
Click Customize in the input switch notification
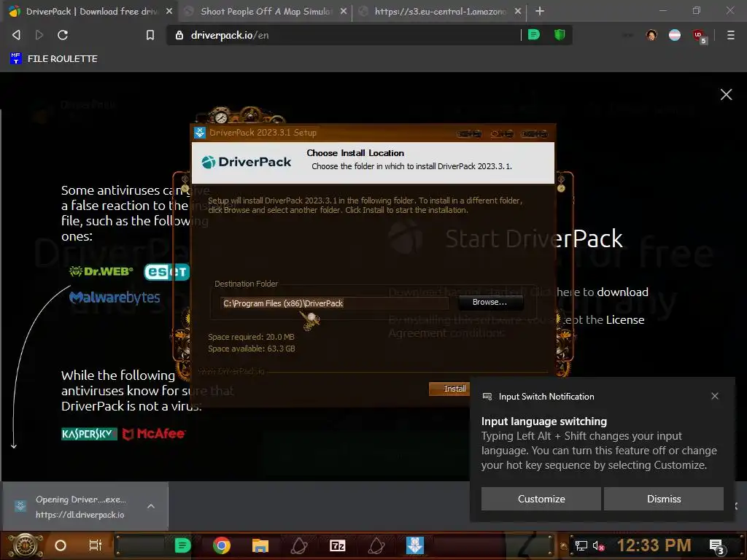[541, 499]
